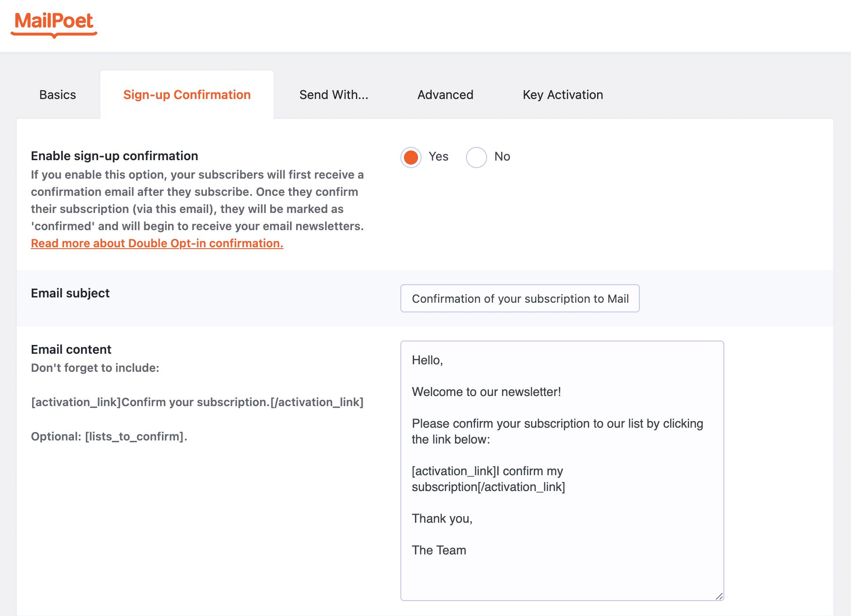Click the "Enable sign-up confirmation" heading
The height and width of the screenshot is (616, 851).
pos(114,156)
